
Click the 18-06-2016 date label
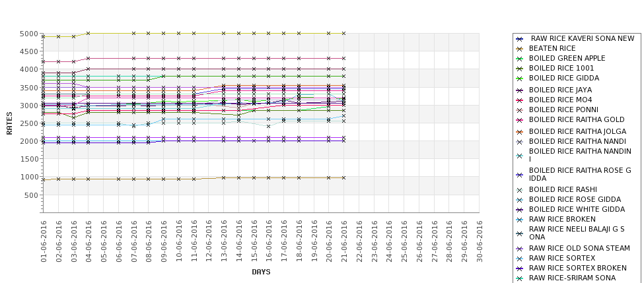[x=299, y=241]
